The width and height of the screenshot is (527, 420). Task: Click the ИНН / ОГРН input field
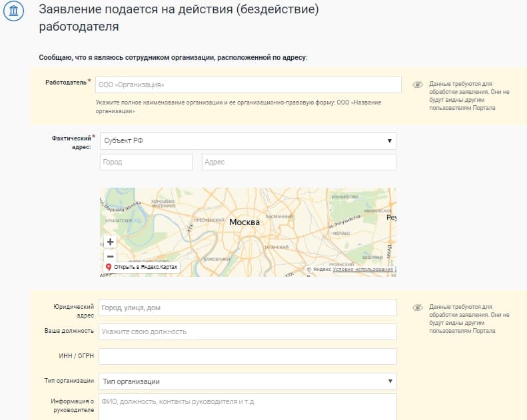coord(248,356)
